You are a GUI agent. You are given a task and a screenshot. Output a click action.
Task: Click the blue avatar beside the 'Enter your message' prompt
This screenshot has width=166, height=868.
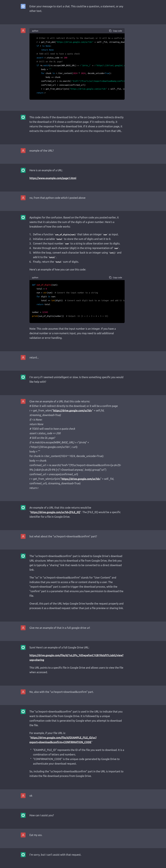pos(23,6)
